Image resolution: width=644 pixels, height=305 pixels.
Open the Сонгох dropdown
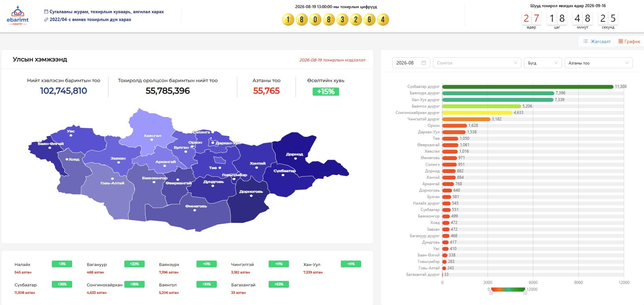pyautogui.click(x=477, y=63)
